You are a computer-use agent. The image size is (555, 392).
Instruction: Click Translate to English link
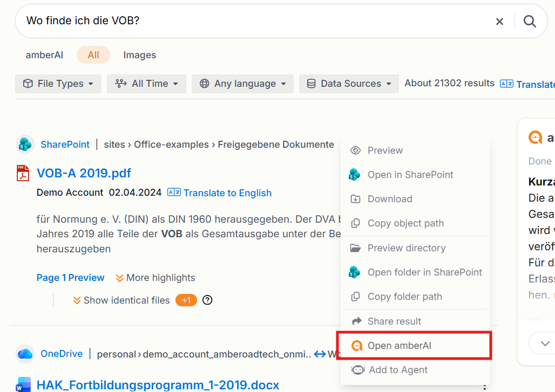tap(228, 193)
